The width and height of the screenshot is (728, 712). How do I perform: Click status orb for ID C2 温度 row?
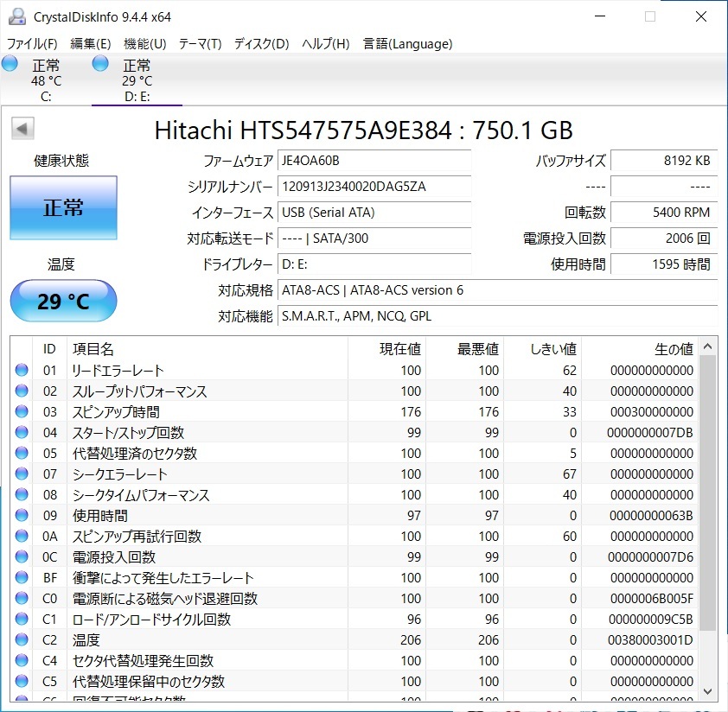tap(22, 639)
